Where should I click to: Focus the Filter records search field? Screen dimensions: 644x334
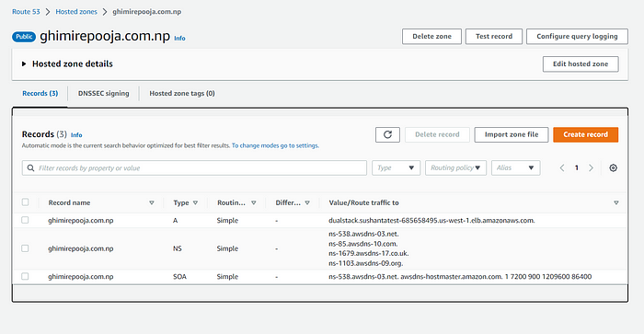coord(194,168)
